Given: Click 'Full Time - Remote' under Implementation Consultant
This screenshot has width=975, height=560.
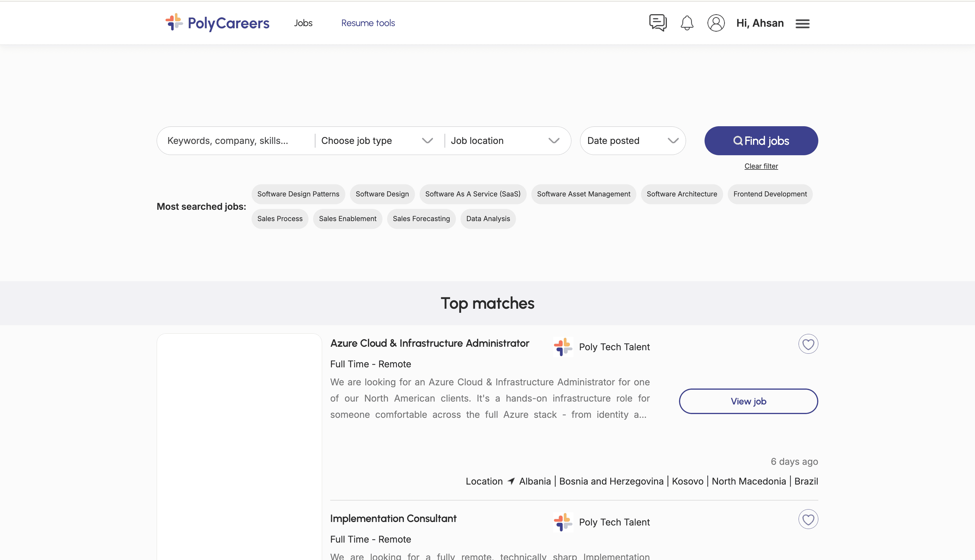Looking at the screenshot, I should click(370, 539).
